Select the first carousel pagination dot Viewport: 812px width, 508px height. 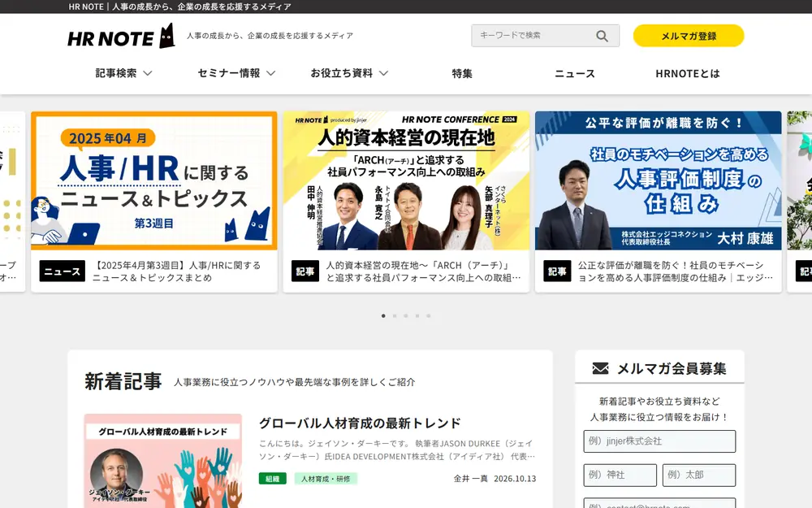383,315
